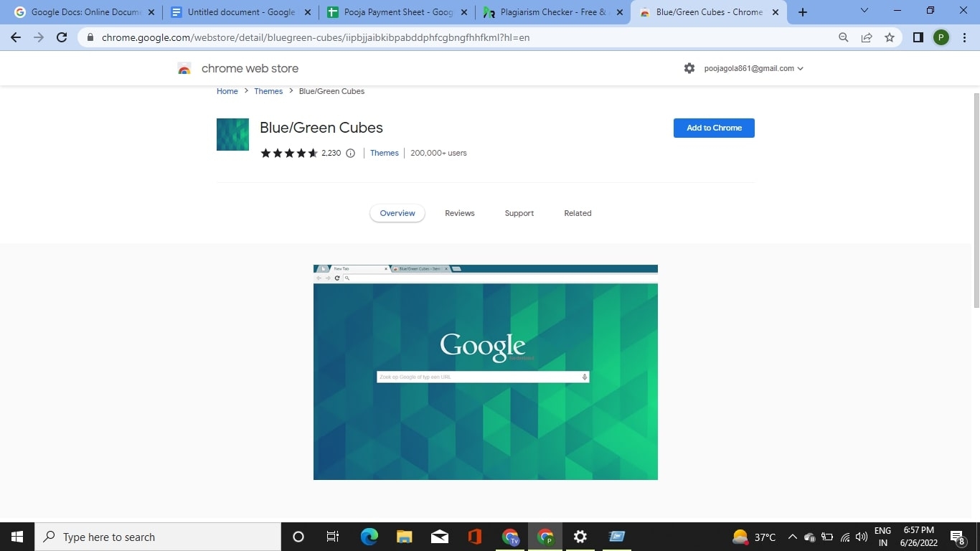980x551 pixels.
Task: Open the side panel icon
Action: (918, 37)
